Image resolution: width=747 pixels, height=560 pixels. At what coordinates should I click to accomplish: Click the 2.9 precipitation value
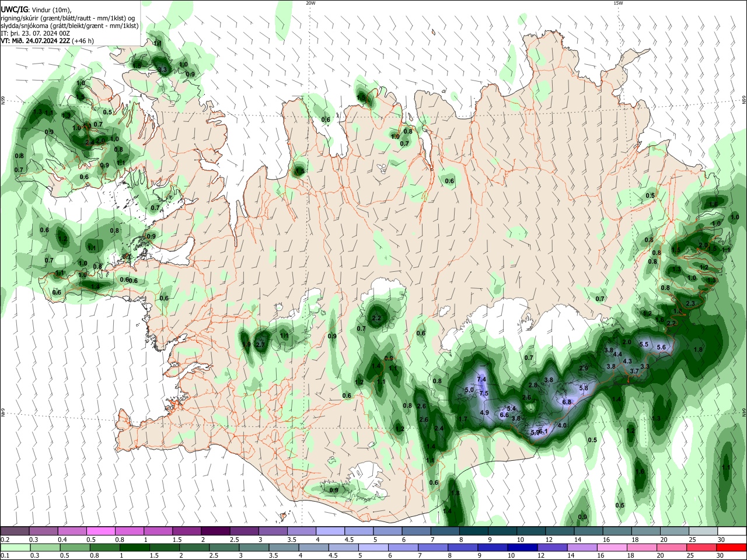coord(584,368)
